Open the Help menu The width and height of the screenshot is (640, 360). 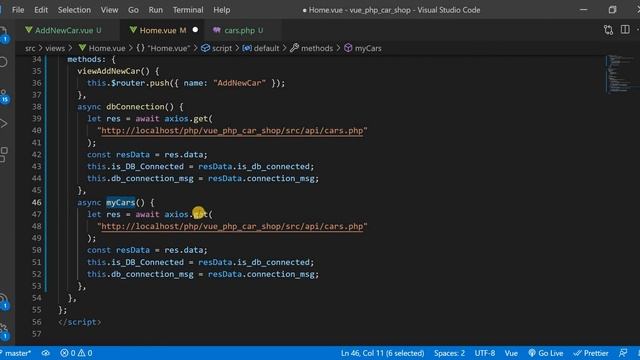[x=222, y=10]
